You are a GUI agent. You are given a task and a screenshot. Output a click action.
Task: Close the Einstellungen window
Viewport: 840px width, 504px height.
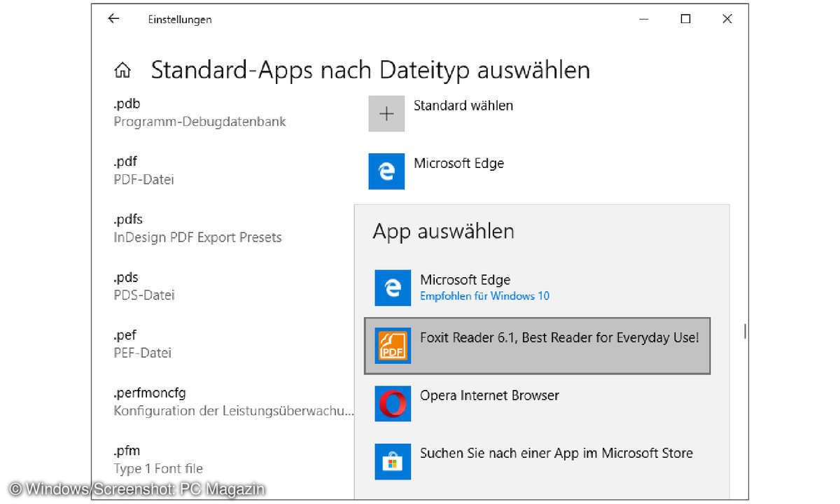coord(727,20)
